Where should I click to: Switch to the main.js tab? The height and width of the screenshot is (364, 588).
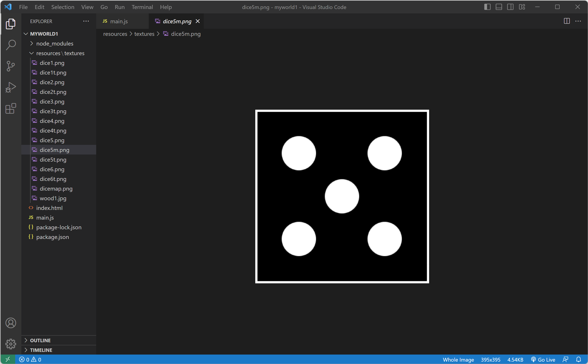click(119, 21)
